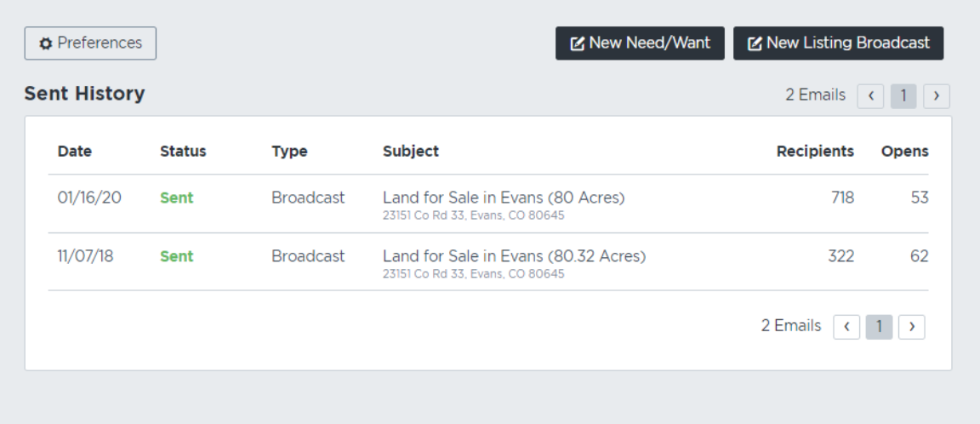View 53 opens for the 01/16/20 broadcast
The width and height of the screenshot is (980, 424).
point(919,198)
